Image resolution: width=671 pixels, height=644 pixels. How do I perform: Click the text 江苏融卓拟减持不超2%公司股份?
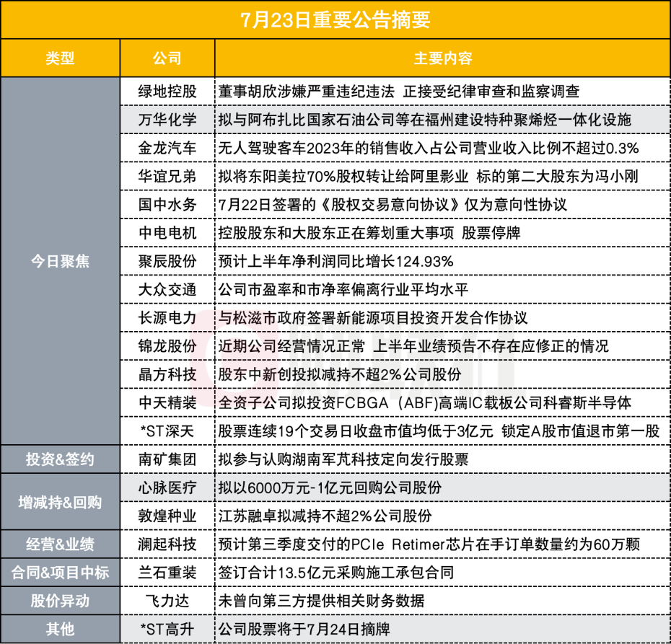pyautogui.click(x=325, y=516)
